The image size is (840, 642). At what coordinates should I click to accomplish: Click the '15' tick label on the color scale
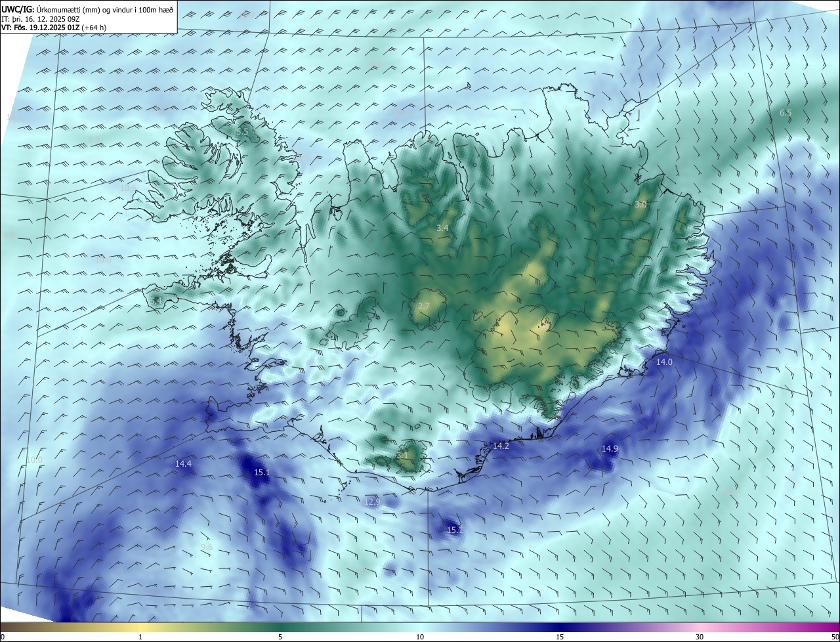tap(560, 637)
